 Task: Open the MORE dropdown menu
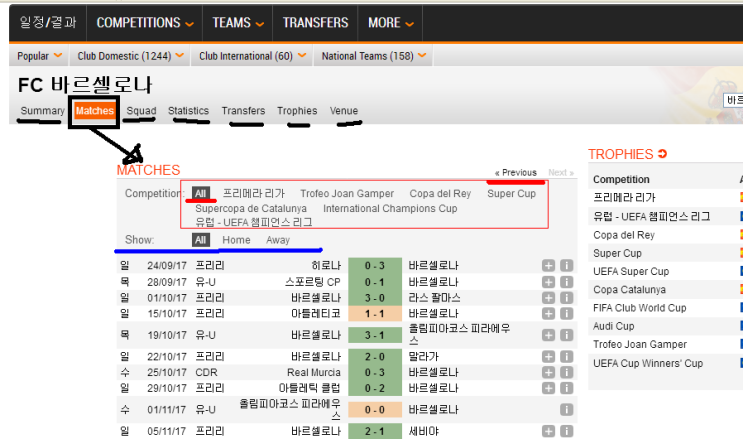[x=390, y=23]
